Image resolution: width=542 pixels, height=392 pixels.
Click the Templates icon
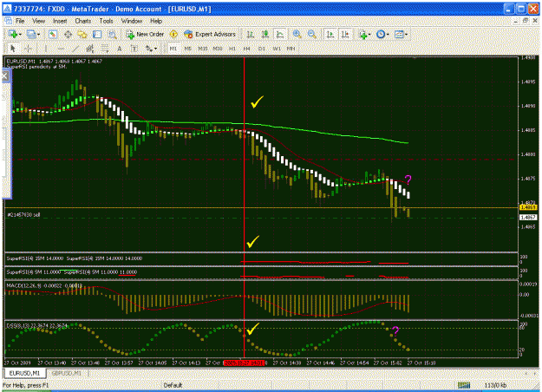(x=399, y=34)
